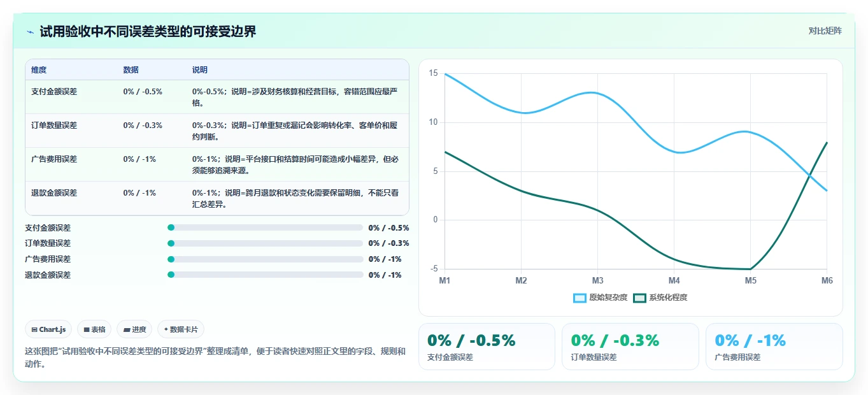This screenshot has width=868, height=395.
Task: Click the lightning icon beside the title
Action: [x=31, y=32]
